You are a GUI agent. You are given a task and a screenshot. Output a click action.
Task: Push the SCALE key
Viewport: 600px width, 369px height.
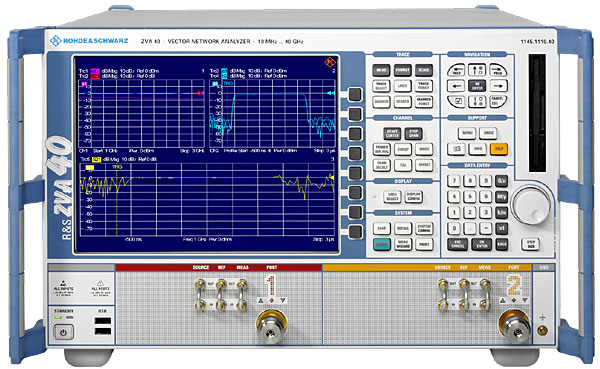coord(424,70)
